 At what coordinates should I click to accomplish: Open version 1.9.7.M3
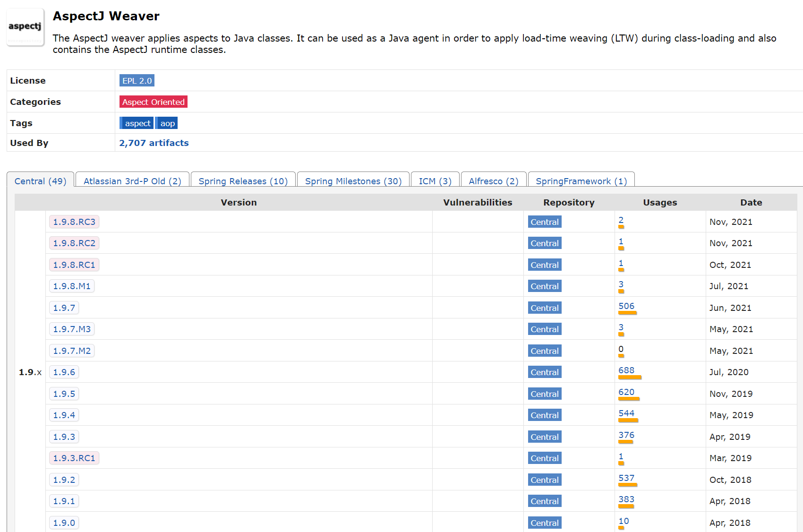pyautogui.click(x=72, y=329)
